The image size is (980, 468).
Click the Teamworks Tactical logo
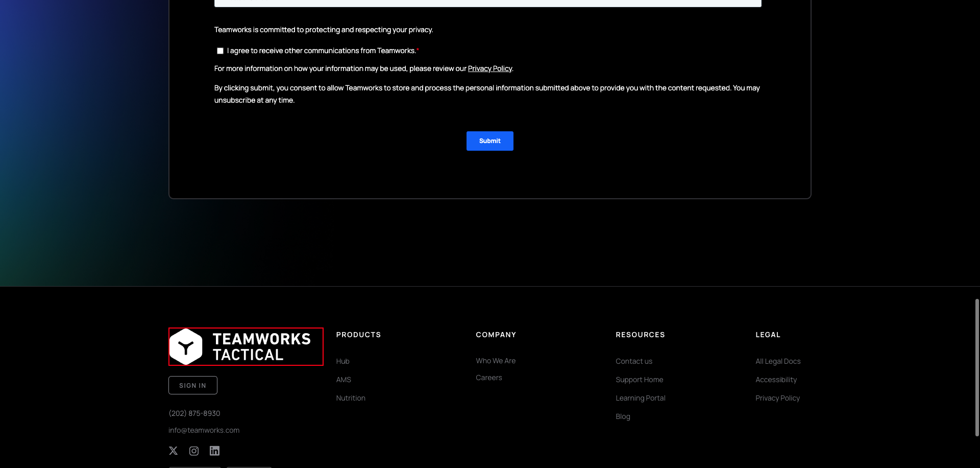point(246,346)
